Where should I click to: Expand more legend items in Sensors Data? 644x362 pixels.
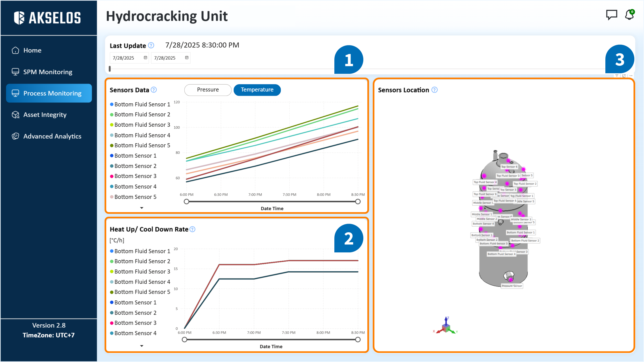coord(141,208)
